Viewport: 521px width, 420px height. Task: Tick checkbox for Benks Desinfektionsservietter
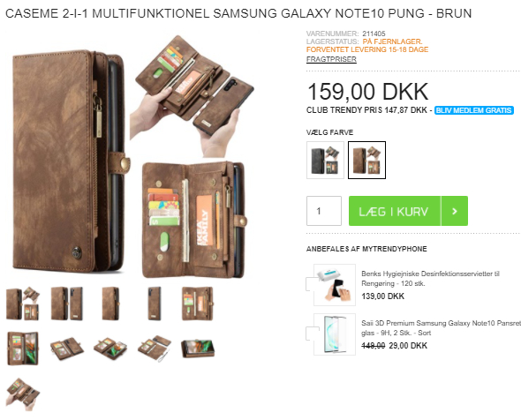[310, 284]
